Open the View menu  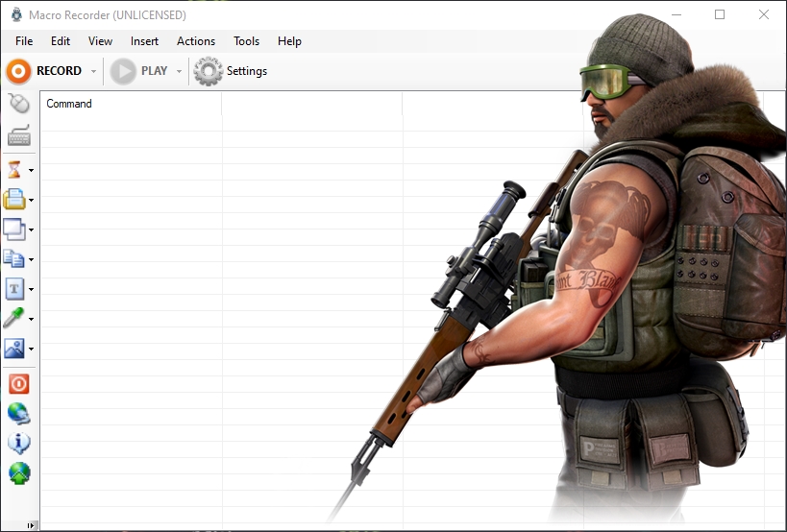pyautogui.click(x=100, y=41)
